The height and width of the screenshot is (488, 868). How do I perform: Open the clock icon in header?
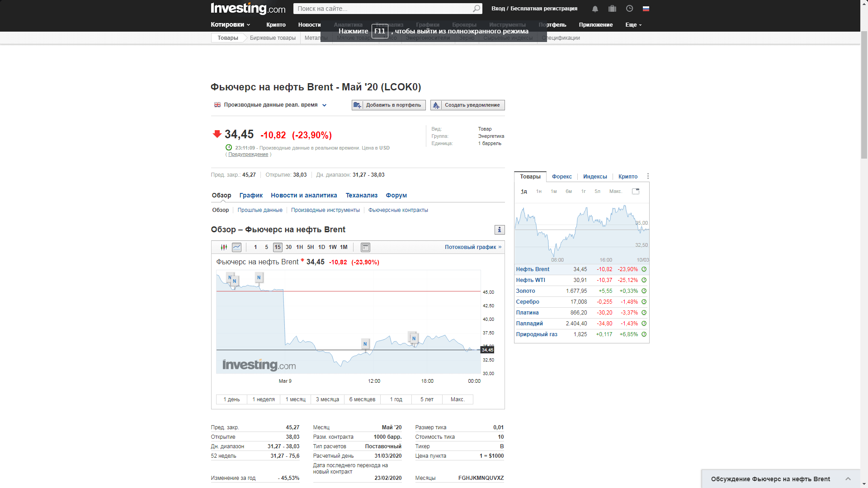(629, 9)
